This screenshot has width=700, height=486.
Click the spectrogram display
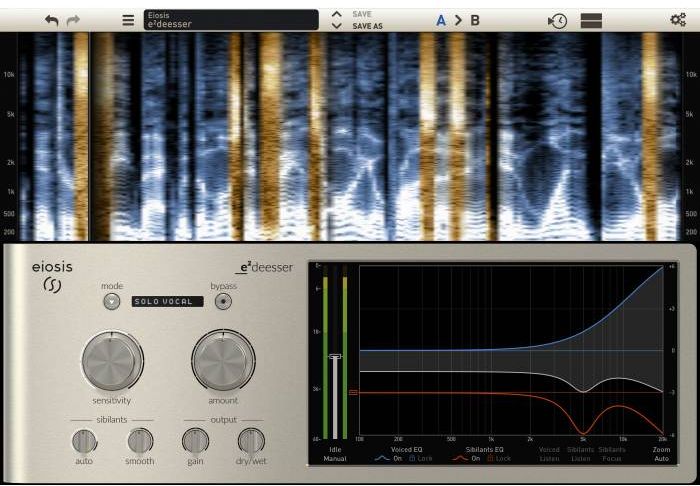coord(350,136)
